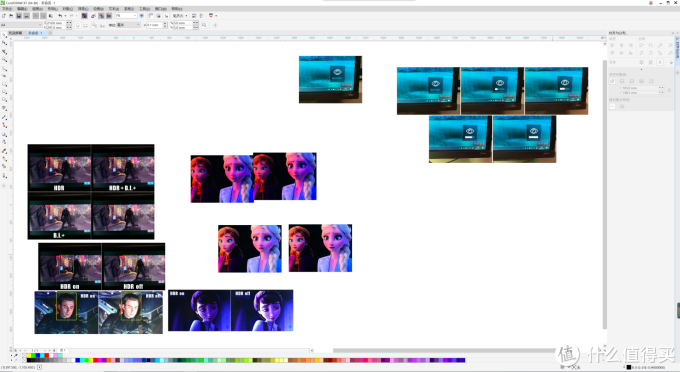The height and width of the screenshot is (372, 680).
Task: Click the New document icon
Action: point(3,16)
